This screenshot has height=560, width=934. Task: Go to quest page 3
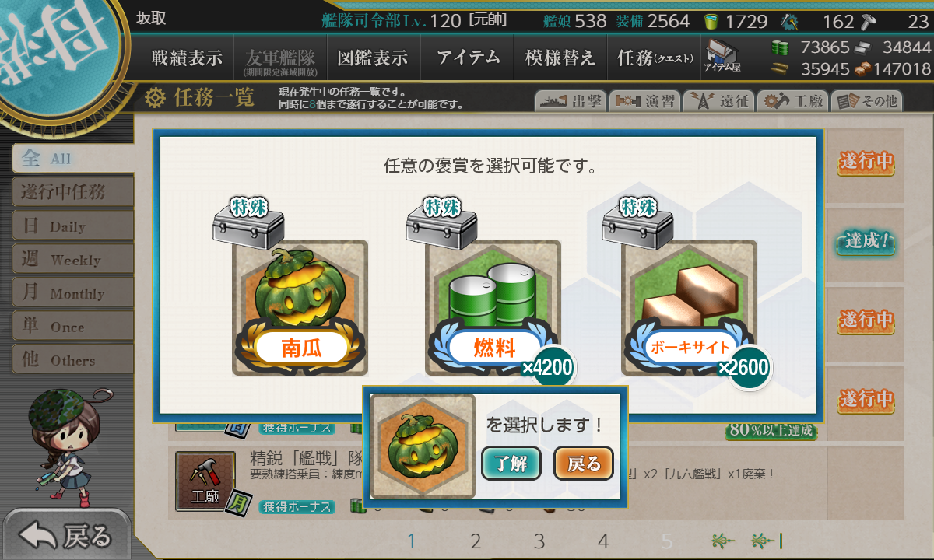coord(539,541)
